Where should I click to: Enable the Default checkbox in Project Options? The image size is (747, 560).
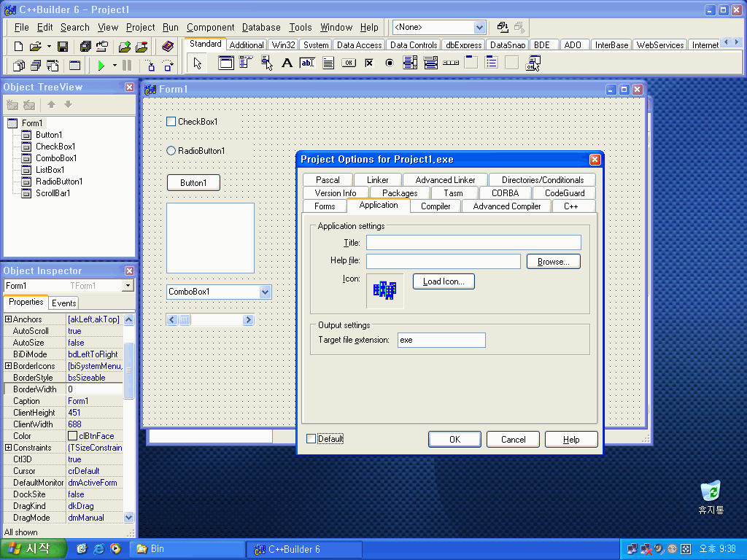click(x=311, y=439)
